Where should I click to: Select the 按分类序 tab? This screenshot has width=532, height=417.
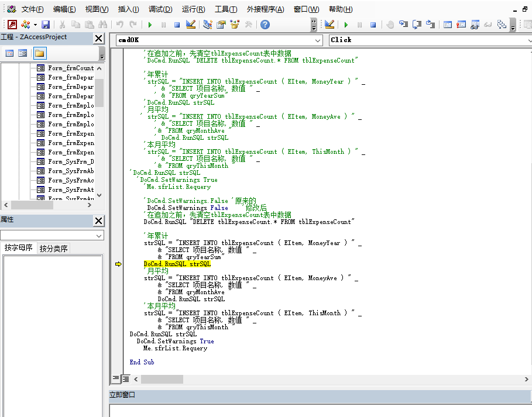pyautogui.click(x=54, y=249)
